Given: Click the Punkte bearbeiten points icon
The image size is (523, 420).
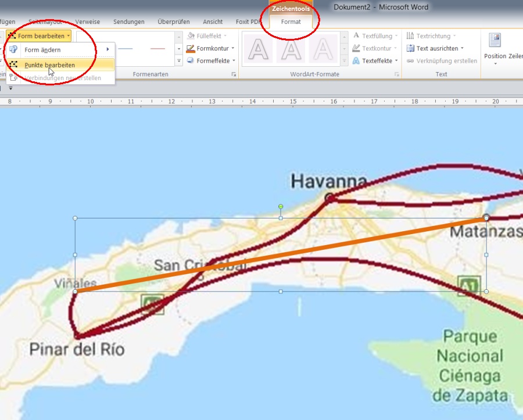Looking at the screenshot, I should pyautogui.click(x=13, y=64).
